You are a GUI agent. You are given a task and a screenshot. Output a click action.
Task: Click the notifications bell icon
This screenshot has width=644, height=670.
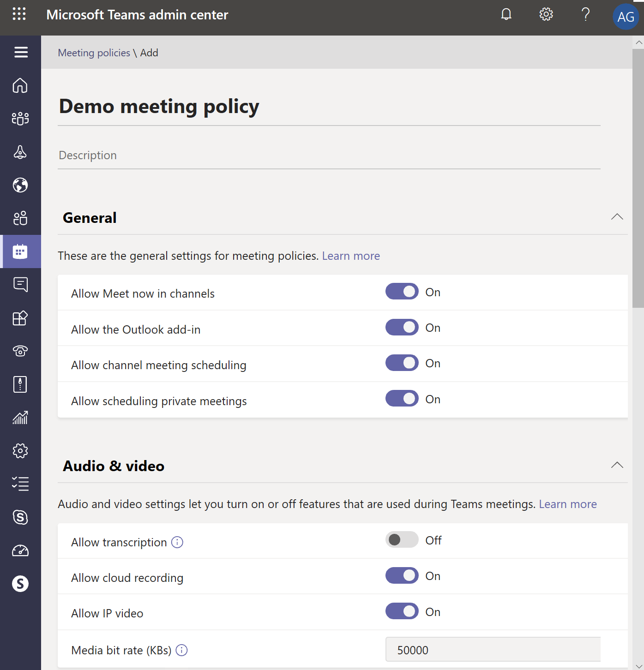point(506,14)
